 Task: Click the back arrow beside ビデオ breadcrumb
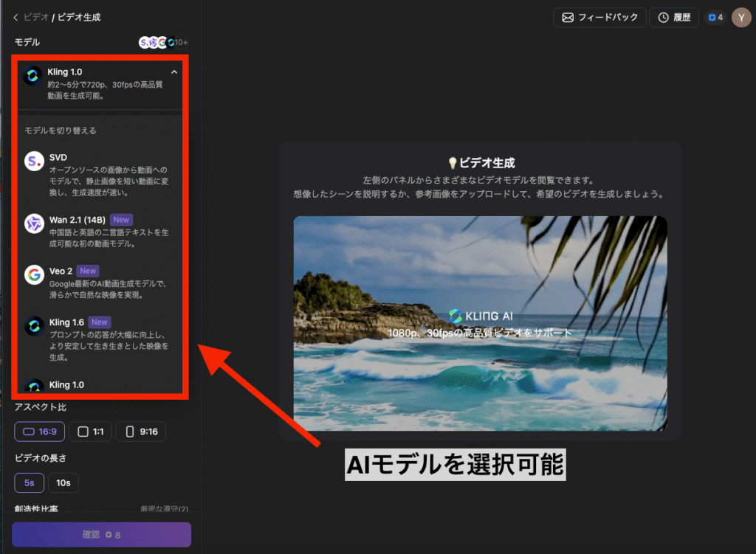(x=16, y=18)
